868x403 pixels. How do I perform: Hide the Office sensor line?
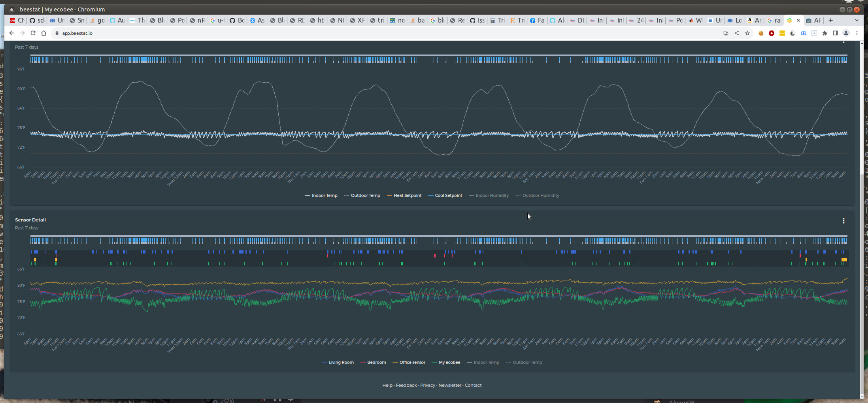pyautogui.click(x=412, y=362)
